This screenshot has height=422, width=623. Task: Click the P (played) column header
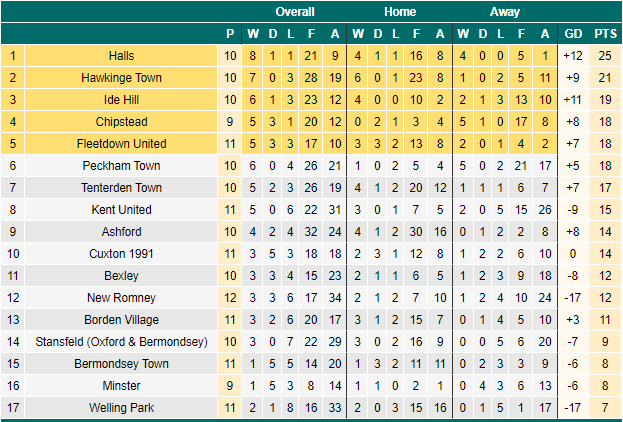point(230,34)
